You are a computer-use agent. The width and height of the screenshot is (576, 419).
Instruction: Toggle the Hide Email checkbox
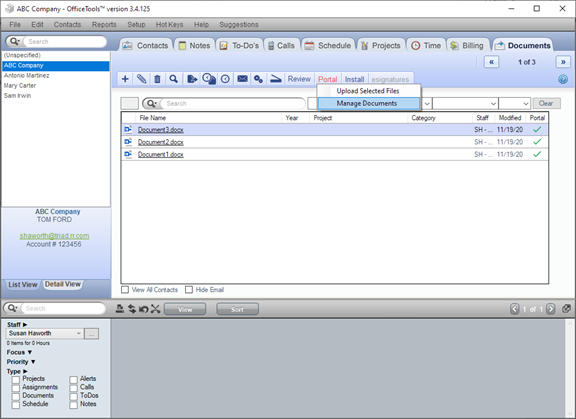coord(189,290)
